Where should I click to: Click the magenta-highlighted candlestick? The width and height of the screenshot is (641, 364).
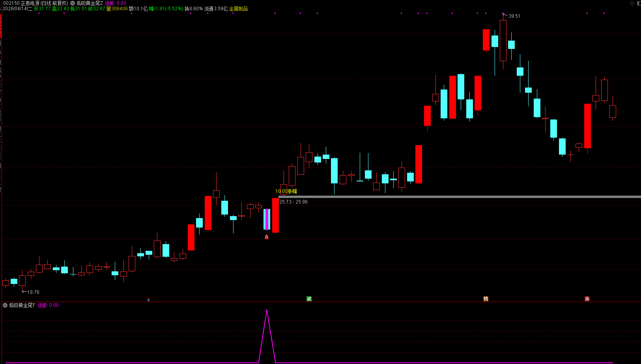[267, 219]
